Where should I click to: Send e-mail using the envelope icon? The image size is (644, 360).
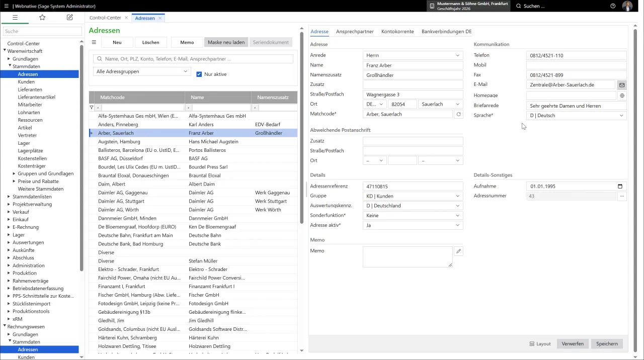[622, 85]
